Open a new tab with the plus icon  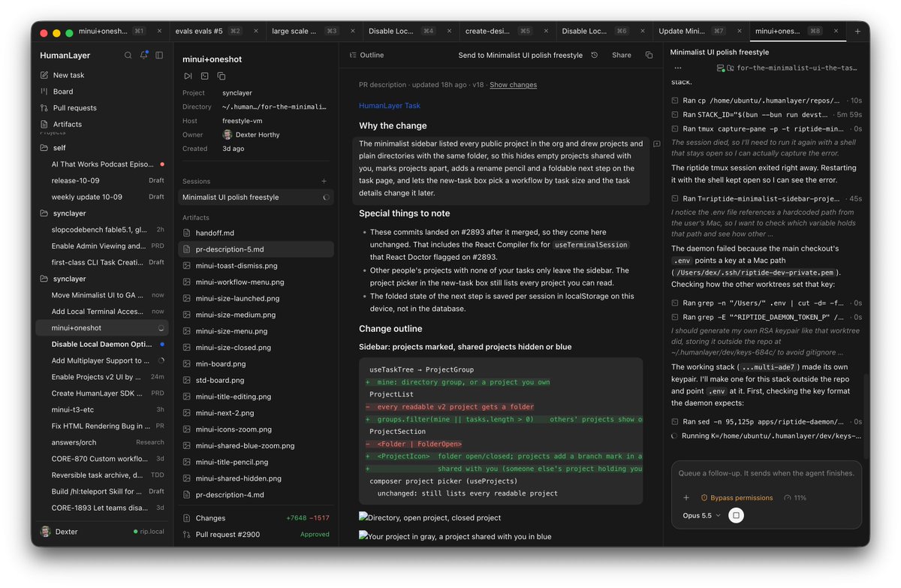click(857, 32)
